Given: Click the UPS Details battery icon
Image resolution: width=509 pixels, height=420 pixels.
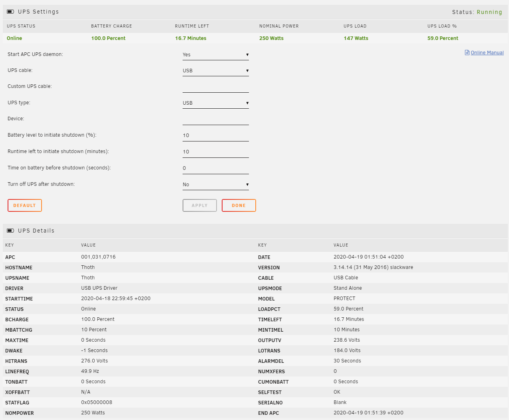Looking at the screenshot, I should (10, 231).
